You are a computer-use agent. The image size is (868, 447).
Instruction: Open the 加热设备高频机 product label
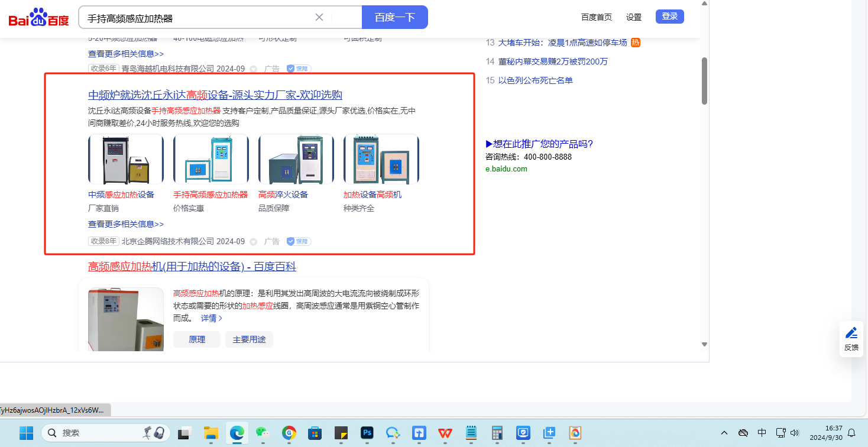[x=373, y=195]
